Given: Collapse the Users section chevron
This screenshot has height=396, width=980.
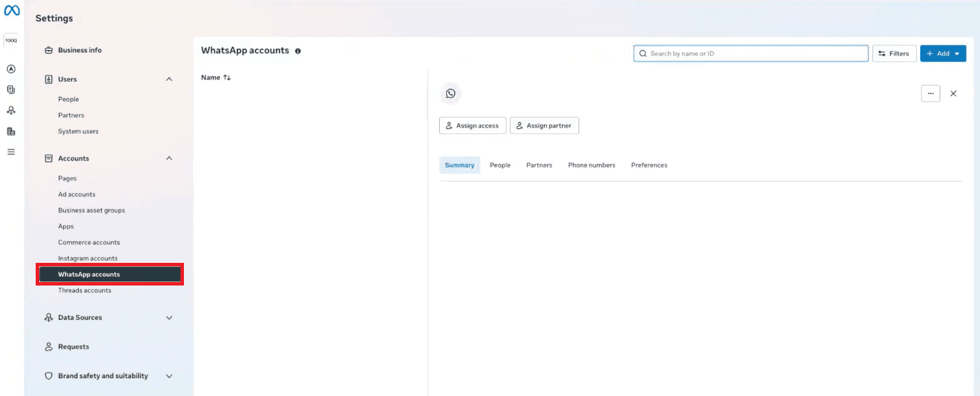Looking at the screenshot, I should [x=170, y=80].
